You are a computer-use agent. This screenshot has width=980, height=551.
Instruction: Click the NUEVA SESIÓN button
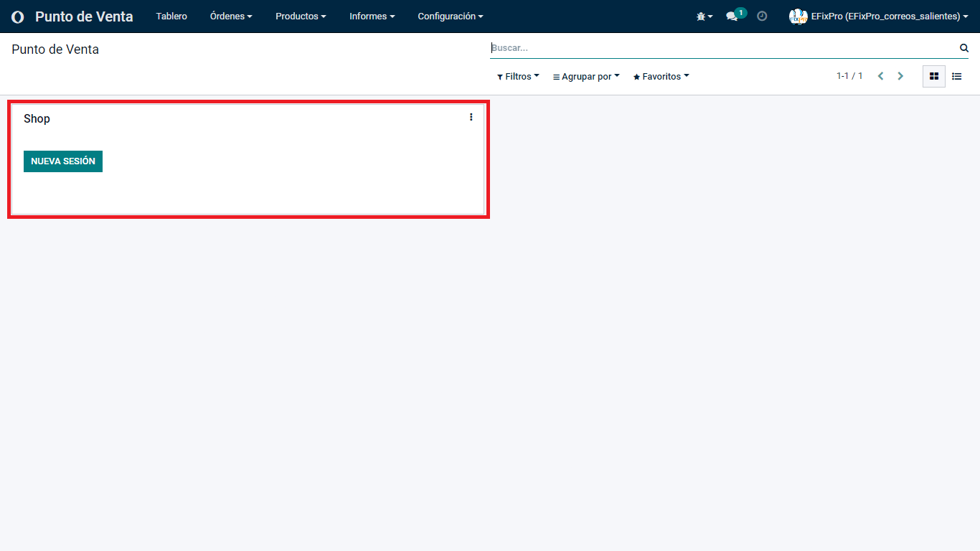tap(63, 161)
